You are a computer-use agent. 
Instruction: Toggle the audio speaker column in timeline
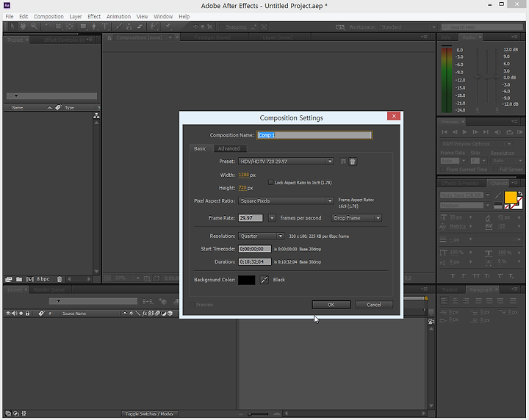(15, 314)
